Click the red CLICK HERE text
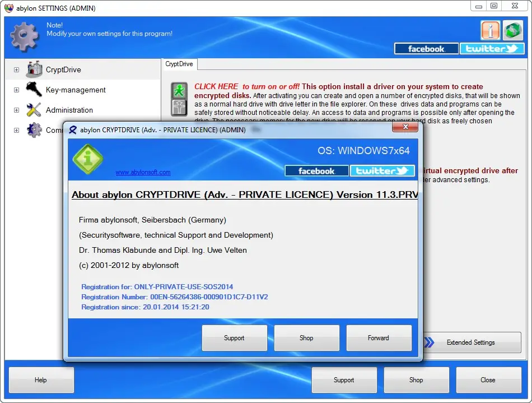Viewport: 532px width, 403px height. click(x=216, y=86)
